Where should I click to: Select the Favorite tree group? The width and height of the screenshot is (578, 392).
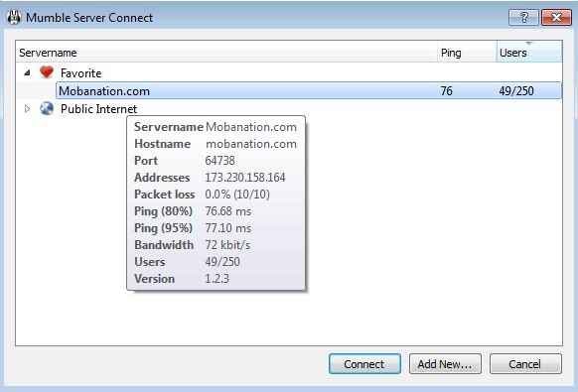tap(81, 73)
